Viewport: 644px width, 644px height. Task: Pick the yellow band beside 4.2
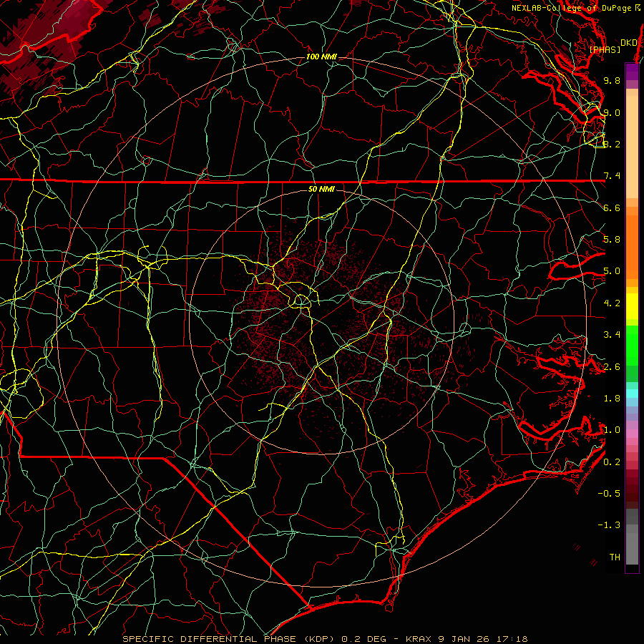632,306
